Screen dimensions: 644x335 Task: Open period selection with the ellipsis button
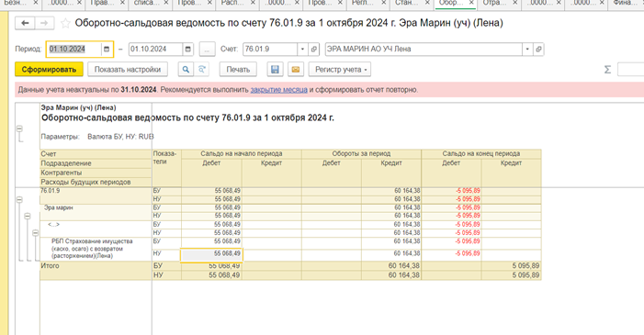click(207, 50)
